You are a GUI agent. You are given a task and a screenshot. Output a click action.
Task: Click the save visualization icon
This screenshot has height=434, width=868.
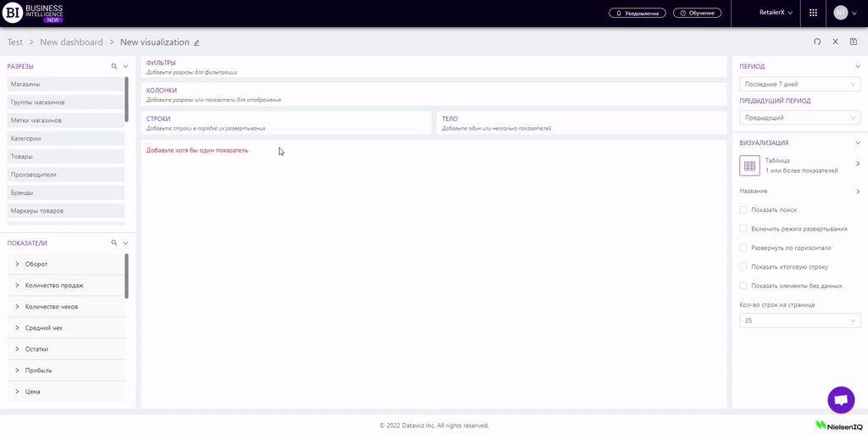pos(853,42)
